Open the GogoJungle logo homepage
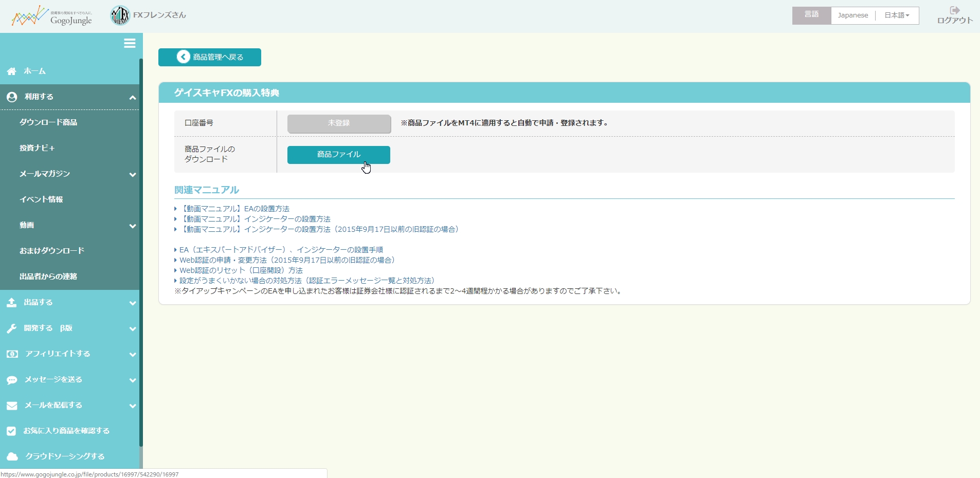 52,16
